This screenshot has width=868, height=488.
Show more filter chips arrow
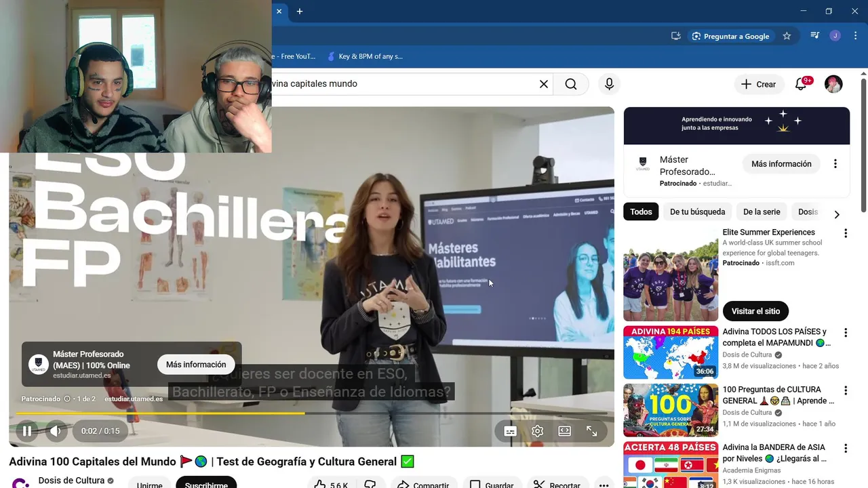coord(837,214)
